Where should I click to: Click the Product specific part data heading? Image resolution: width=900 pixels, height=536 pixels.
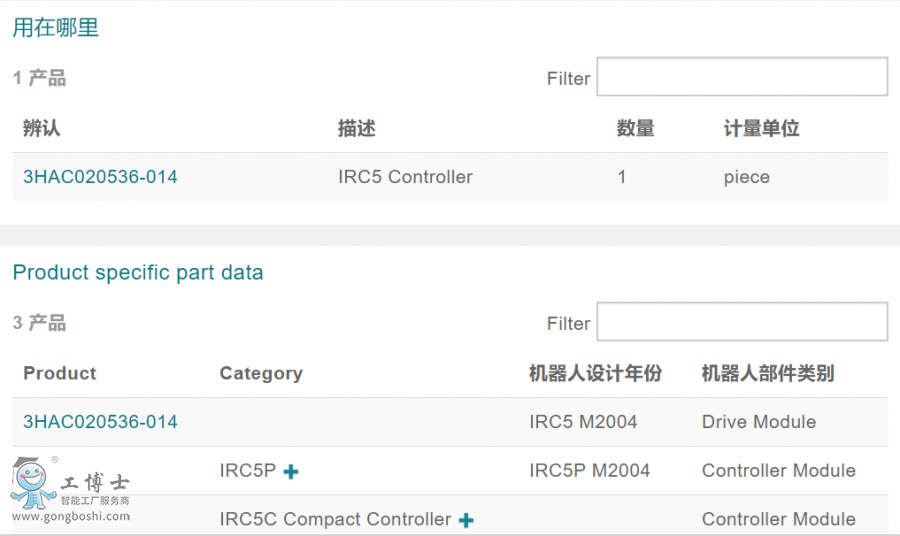click(138, 273)
